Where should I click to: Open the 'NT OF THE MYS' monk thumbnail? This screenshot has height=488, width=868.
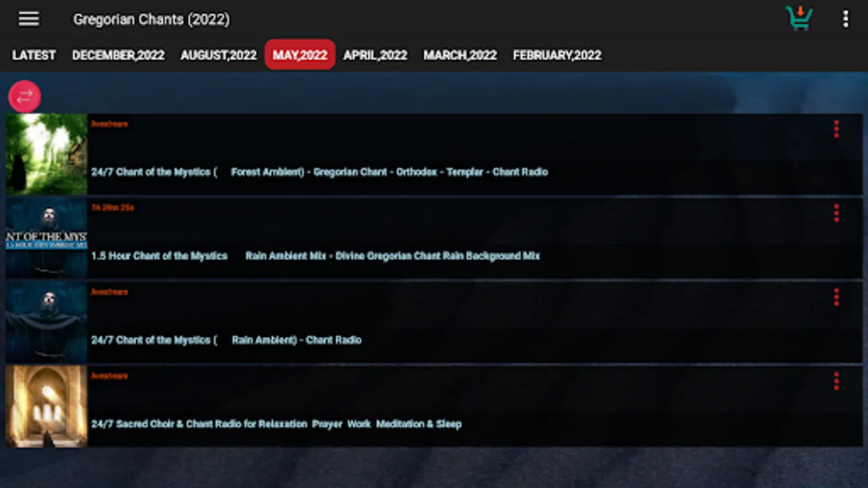pyautogui.click(x=47, y=238)
